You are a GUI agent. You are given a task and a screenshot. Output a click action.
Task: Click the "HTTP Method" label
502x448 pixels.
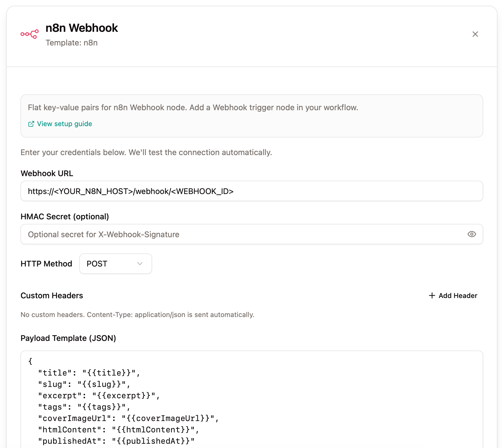[46, 264]
